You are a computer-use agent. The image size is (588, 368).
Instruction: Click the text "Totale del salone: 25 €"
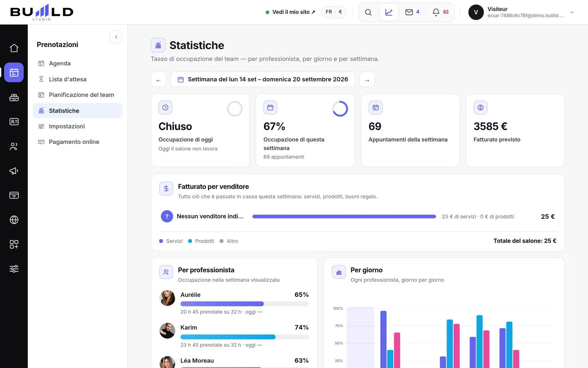click(x=525, y=241)
